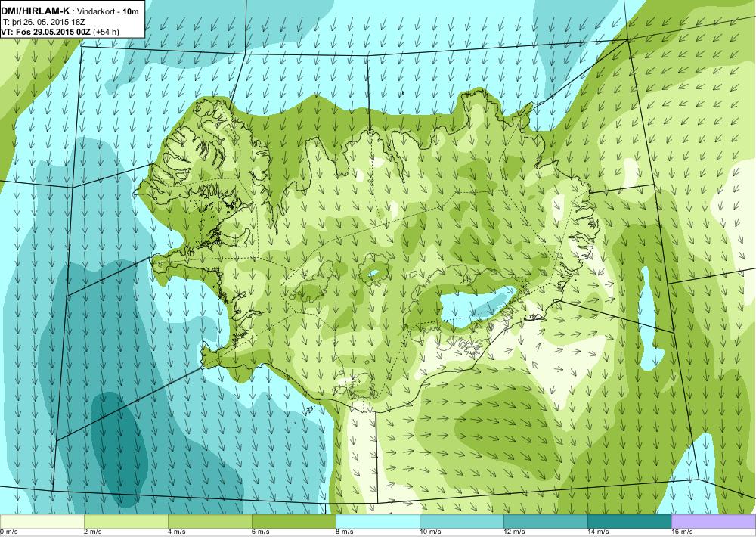756x537 pixels.
Task: Click the 'VT: Fös 29.05.2015 00Z' line
Action: click(x=46, y=32)
